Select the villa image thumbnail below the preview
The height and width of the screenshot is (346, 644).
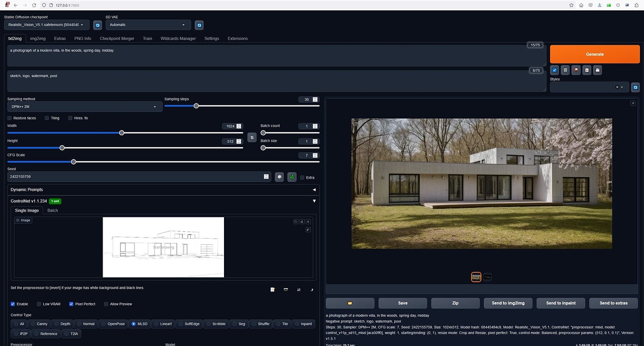coord(476,277)
